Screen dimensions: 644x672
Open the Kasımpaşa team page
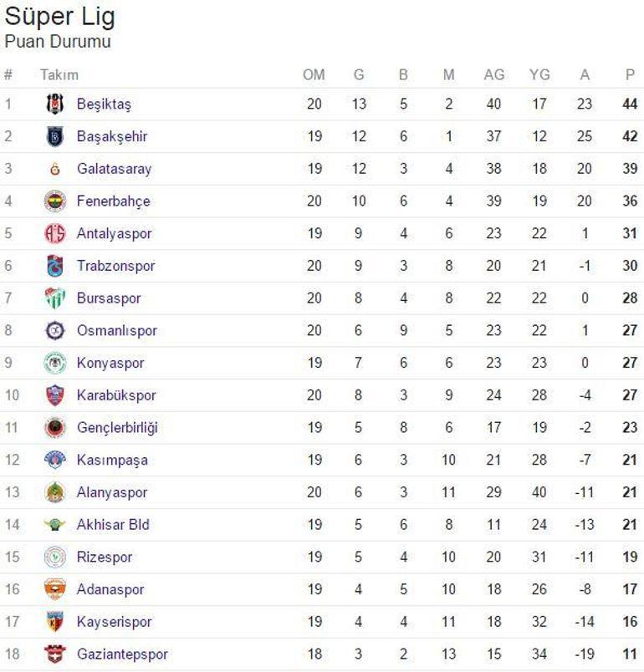coord(110,460)
